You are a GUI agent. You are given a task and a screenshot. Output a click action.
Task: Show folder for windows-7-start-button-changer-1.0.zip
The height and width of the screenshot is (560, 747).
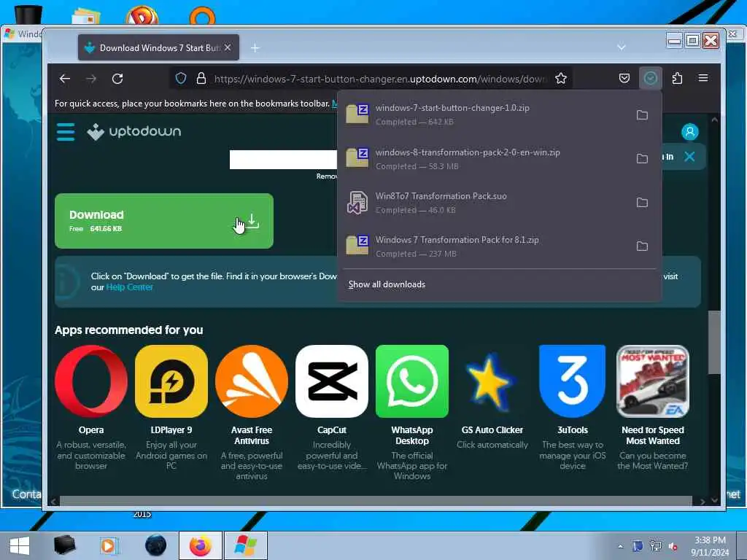click(x=642, y=114)
